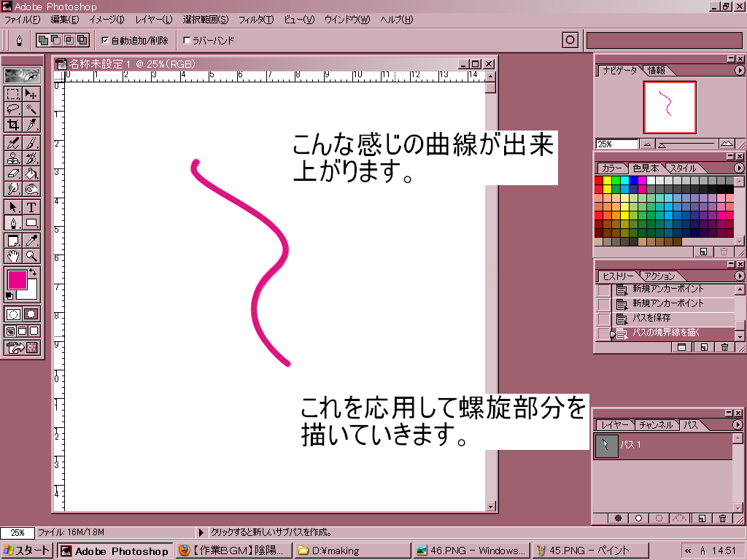Enable the ラバーバンド checkbox
Screen dimensions: 747x560
(187, 41)
